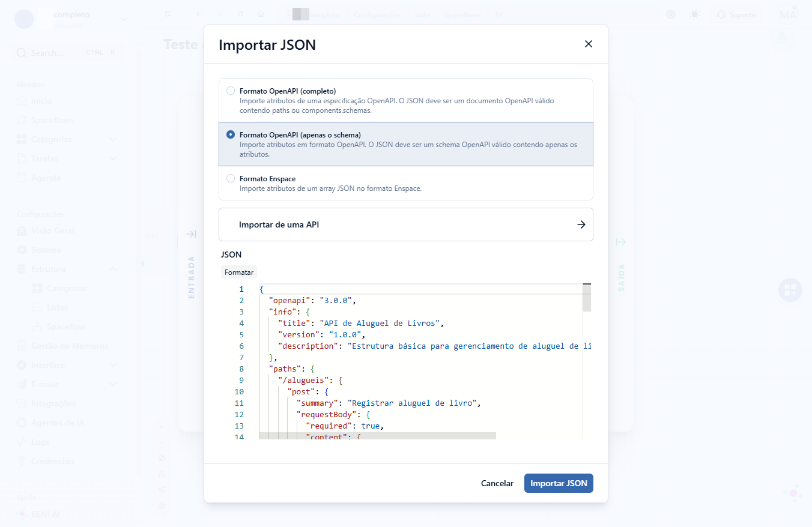Open the Agenda calendar in sidebar
The width and height of the screenshot is (812, 527).
pos(46,178)
